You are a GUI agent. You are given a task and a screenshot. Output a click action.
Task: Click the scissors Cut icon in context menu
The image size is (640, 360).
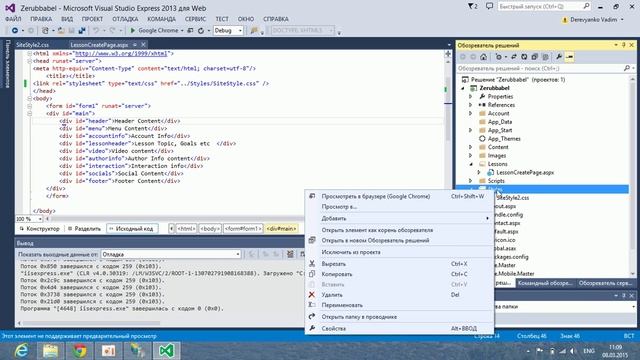click(312, 264)
